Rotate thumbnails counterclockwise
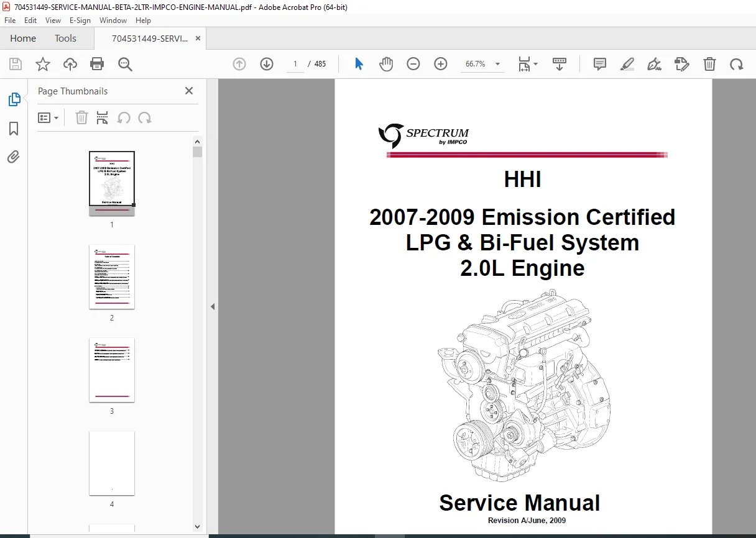This screenshot has width=756, height=538. click(x=124, y=118)
